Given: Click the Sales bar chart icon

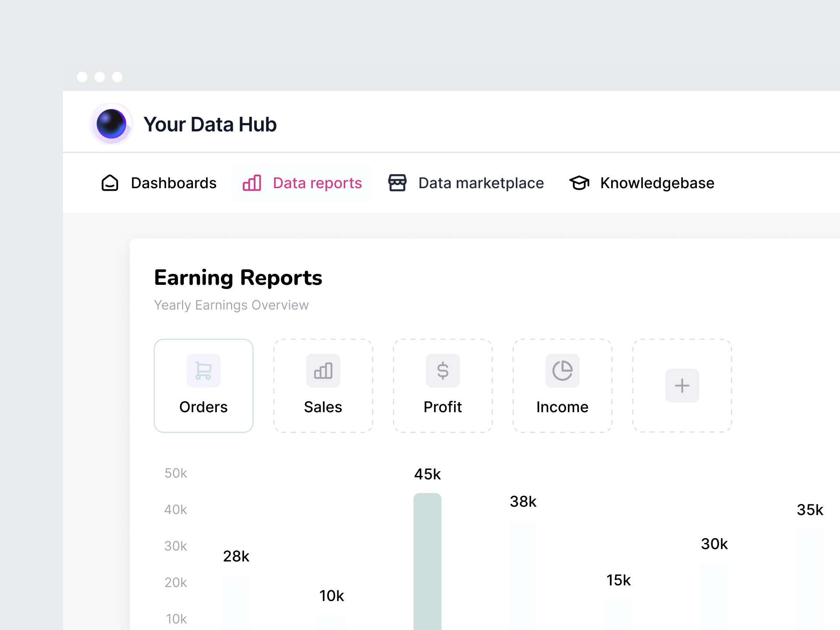Looking at the screenshot, I should coord(323,371).
